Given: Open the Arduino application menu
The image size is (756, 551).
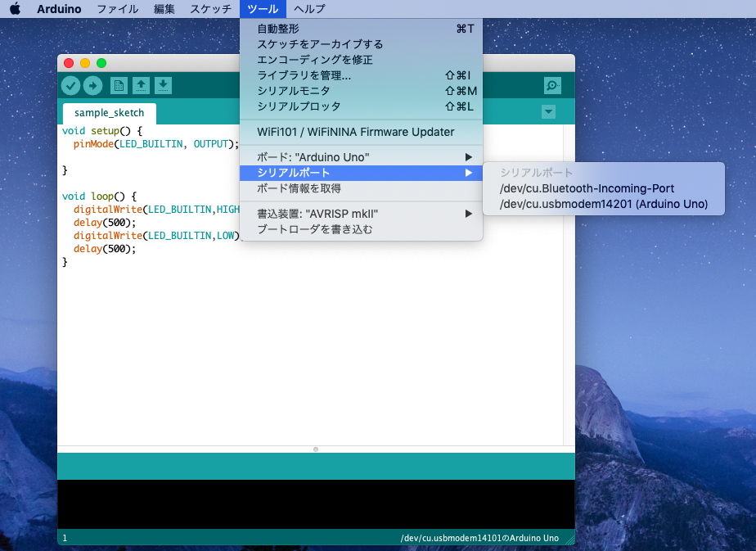Looking at the screenshot, I should [59, 9].
